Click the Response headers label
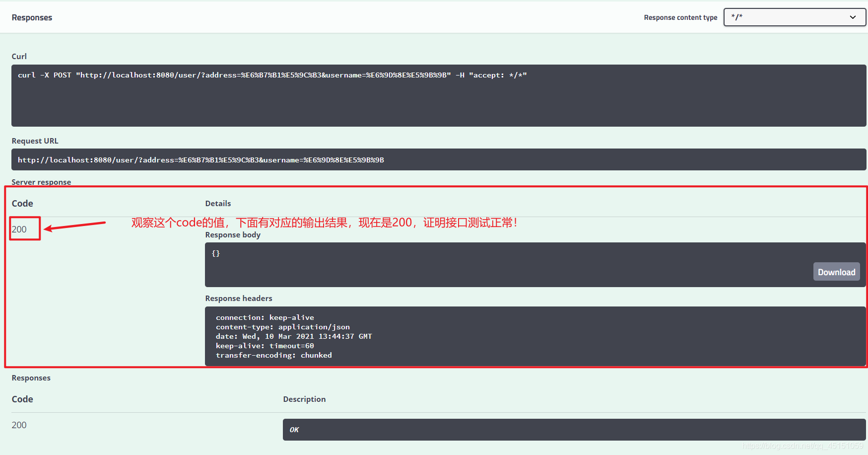This screenshot has width=868, height=455. 239,298
